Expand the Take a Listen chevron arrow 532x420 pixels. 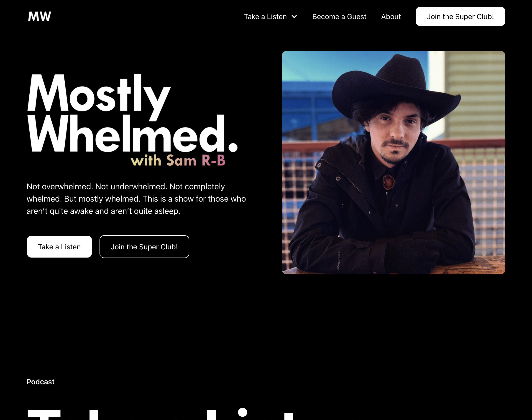294,17
